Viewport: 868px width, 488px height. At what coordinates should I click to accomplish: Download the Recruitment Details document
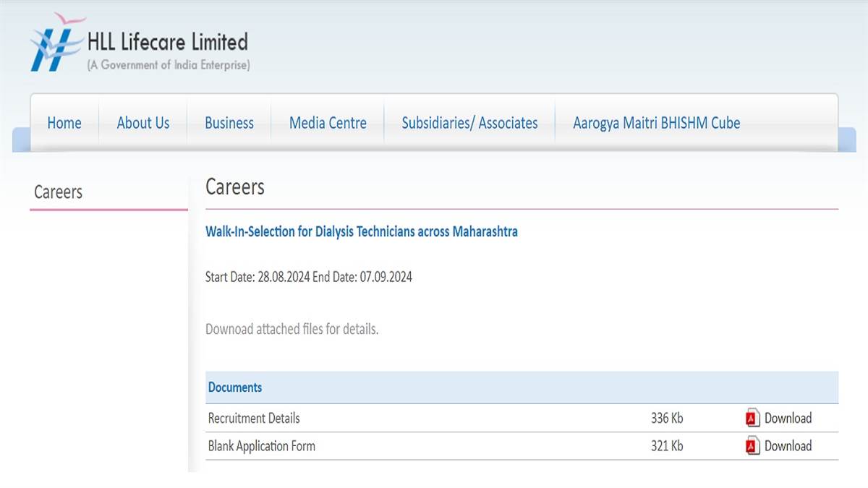(x=789, y=418)
